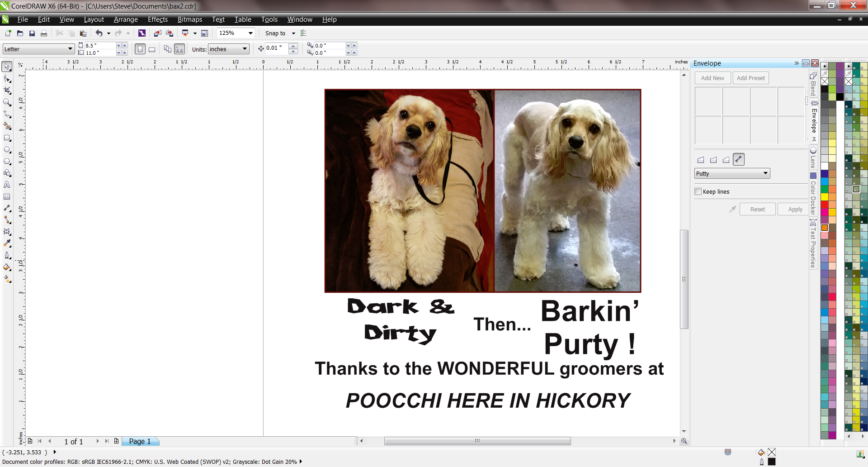Switch page to landscape orientation
Screen dimensions: 868x467
(x=152, y=49)
